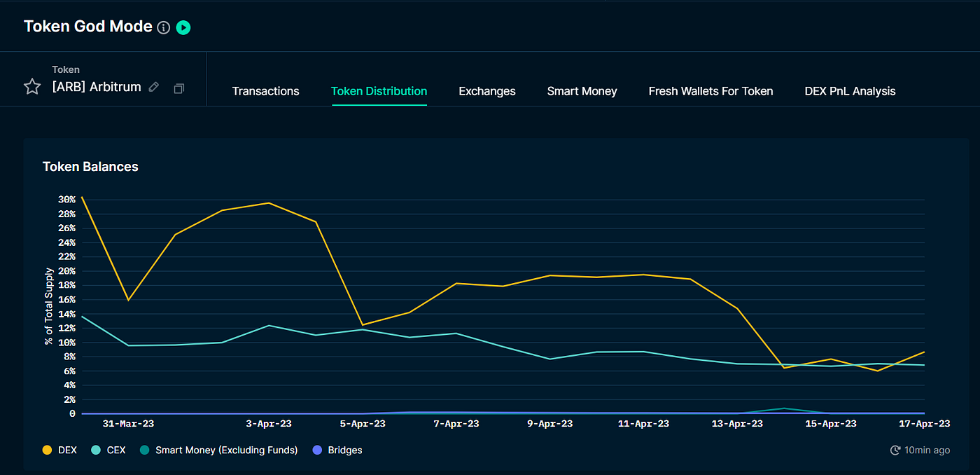Switch to the Exchanges tab
The height and width of the screenshot is (475, 980).
487,91
